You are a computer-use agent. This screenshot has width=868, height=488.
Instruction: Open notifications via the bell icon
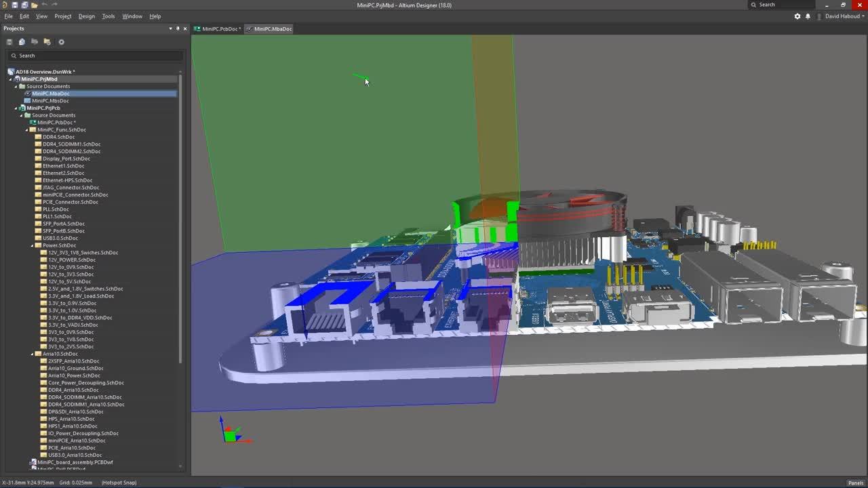pos(808,16)
